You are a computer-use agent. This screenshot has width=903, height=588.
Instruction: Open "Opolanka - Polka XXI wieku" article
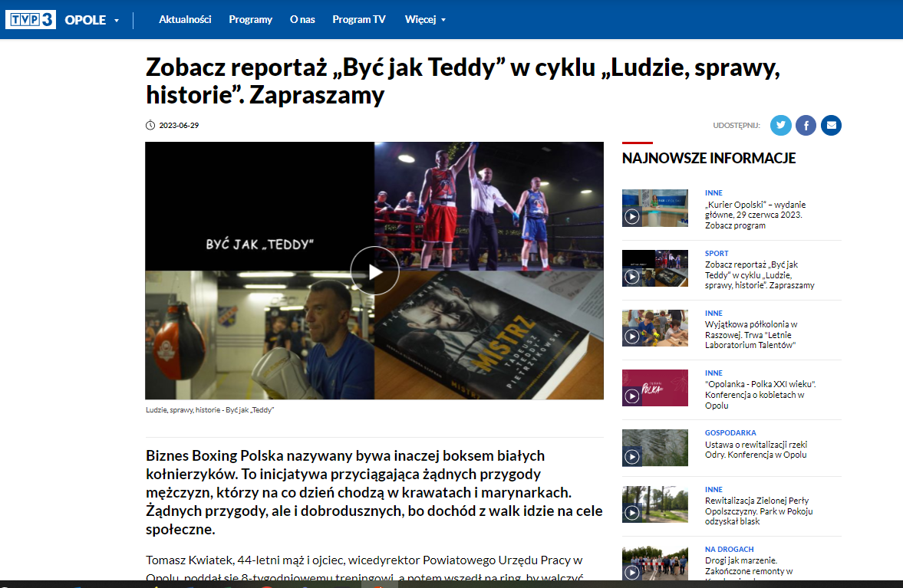pyautogui.click(x=760, y=395)
